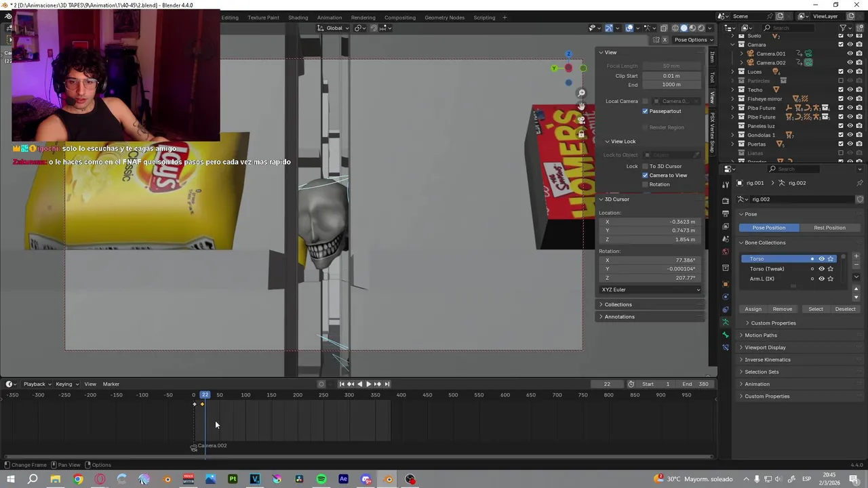This screenshot has width=868, height=488.
Task: Open XYZ Euler rotation mode dropdown
Action: coord(651,289)
